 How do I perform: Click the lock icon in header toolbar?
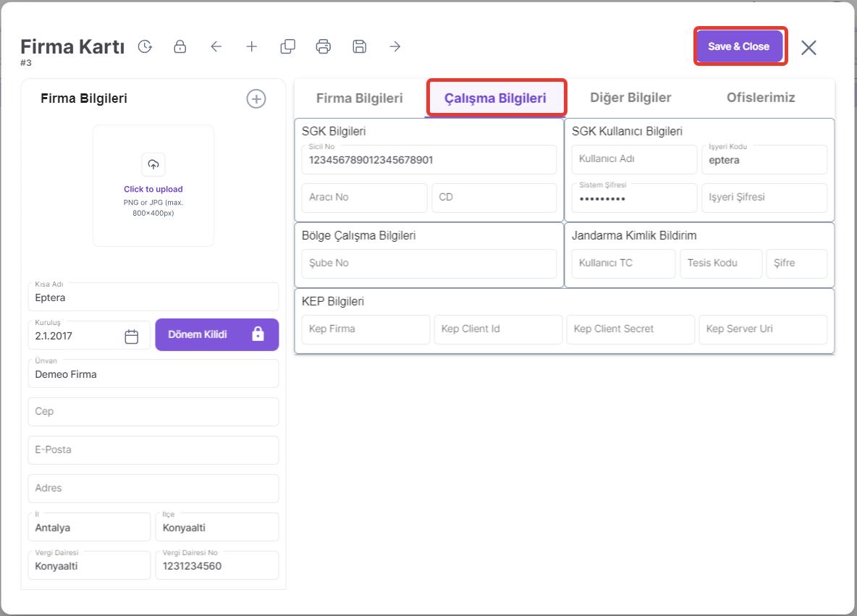(x=180, y=46)
